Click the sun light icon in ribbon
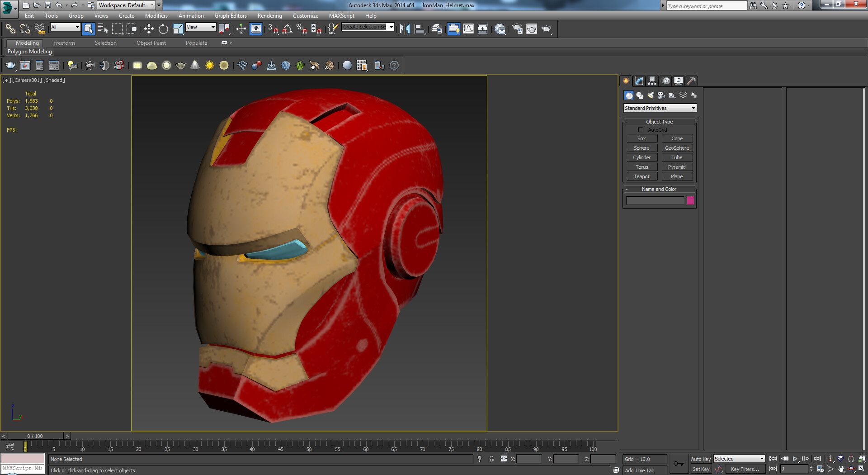 pos(209,66)
